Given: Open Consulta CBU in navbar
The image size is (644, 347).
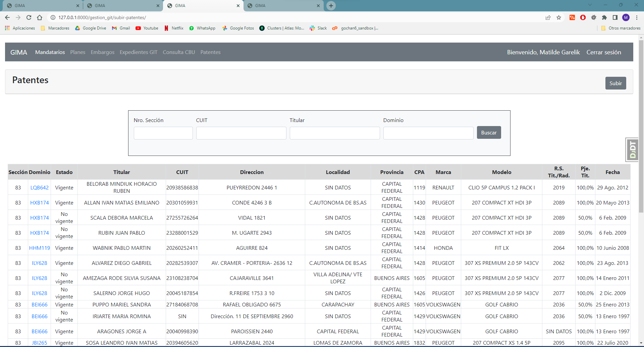Looking at the screenshot, I should [x=179, y=52].
